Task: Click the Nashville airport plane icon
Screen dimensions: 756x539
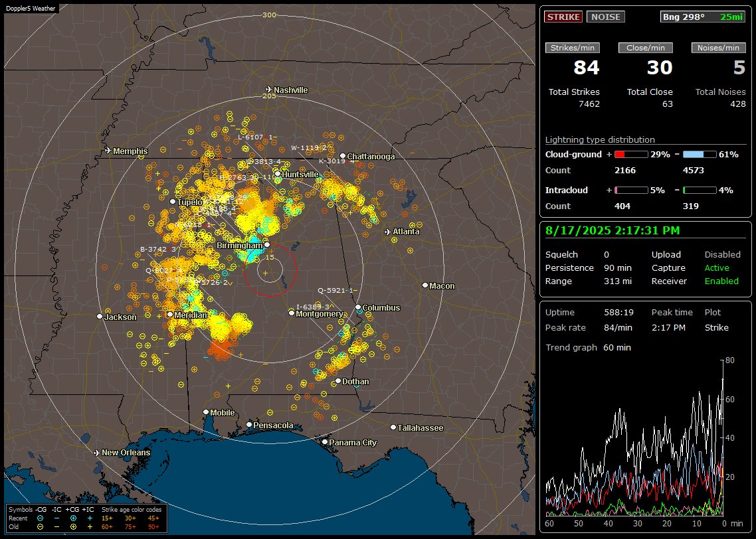Action: [x=268, y=90]
